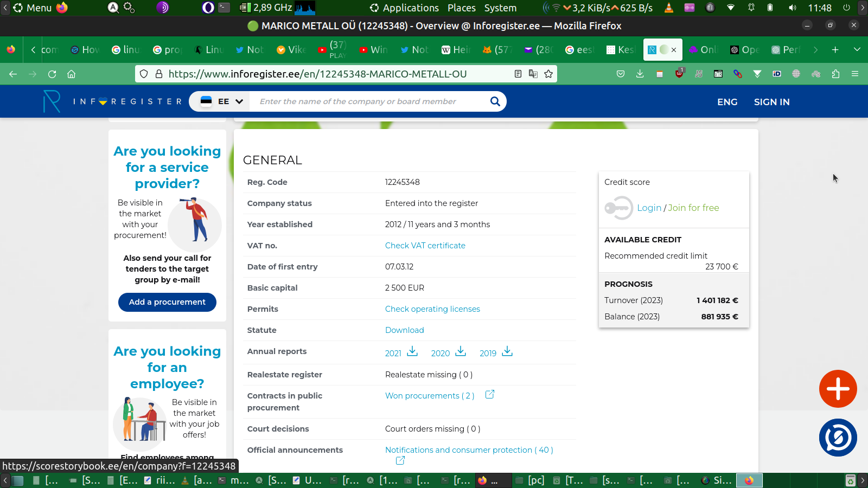Open the Login link under Credit score
This screenshot has width=868, height=488.
pyautogui.click(x=649, y=208)
